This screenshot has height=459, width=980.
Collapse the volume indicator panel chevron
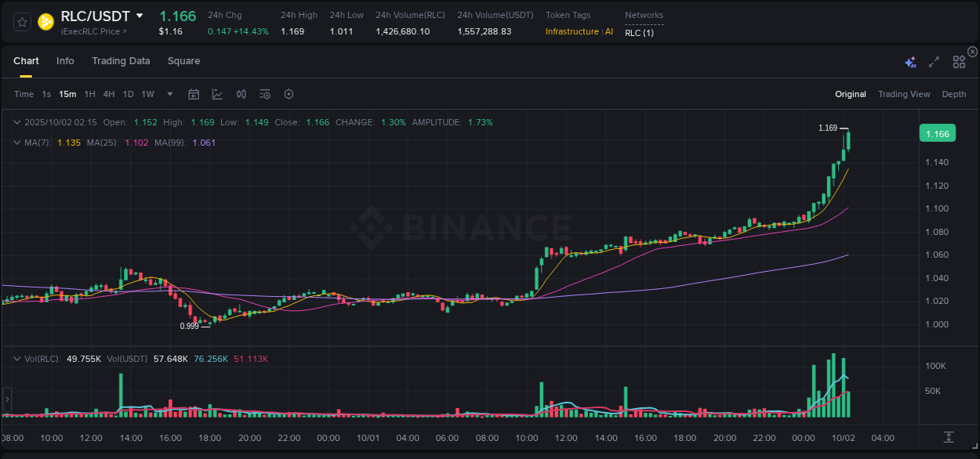(x=17, y=358)
